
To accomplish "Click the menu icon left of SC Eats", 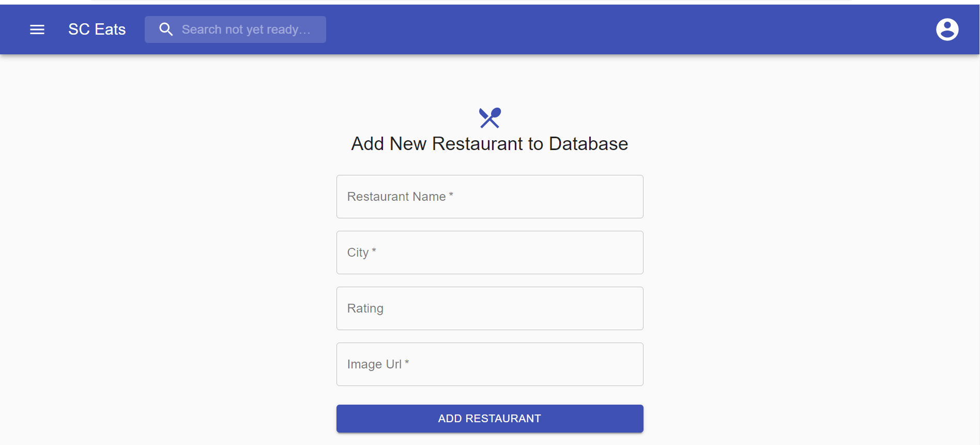I will pyautogui.click(x=37, y=29).
